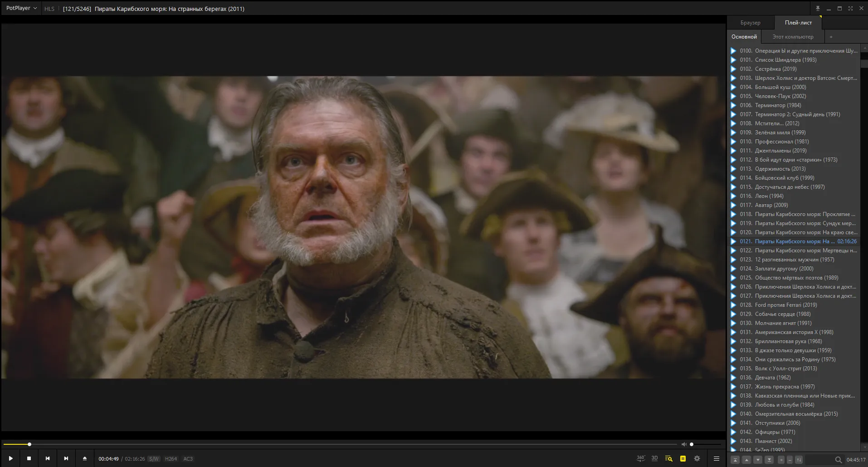
Task: Click the seek bar playback position handle
Action: point(29,444)
